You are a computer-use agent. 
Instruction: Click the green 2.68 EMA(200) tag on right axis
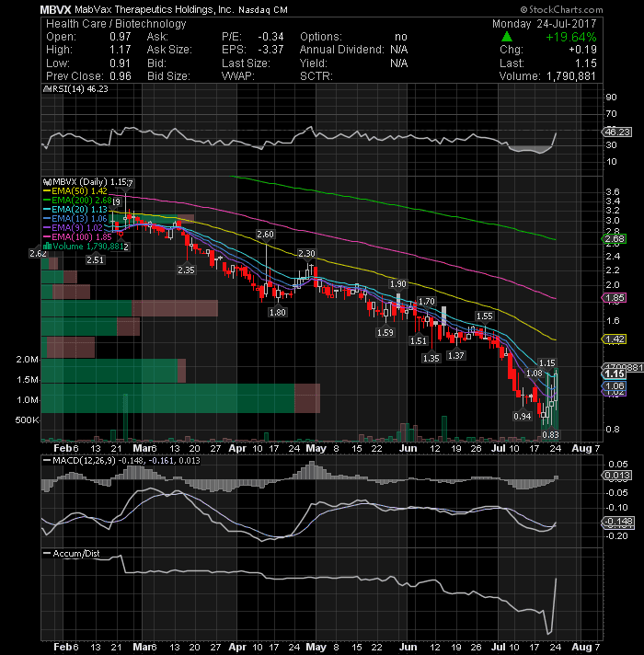[615, 239]
